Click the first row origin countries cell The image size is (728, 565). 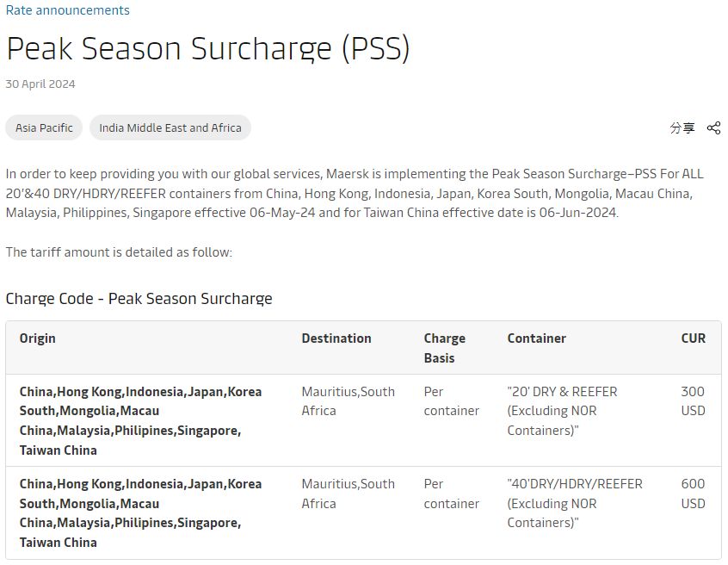pos(140,421)
